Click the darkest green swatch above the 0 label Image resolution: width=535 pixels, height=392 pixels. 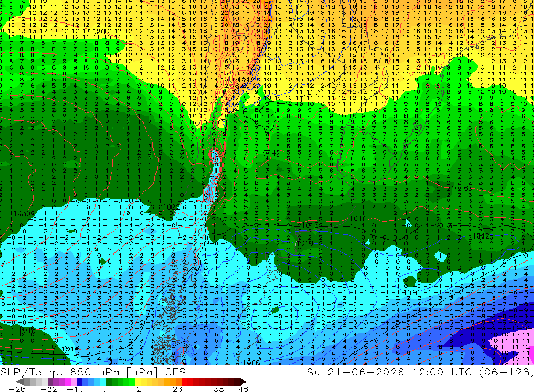tap(109, 381)
